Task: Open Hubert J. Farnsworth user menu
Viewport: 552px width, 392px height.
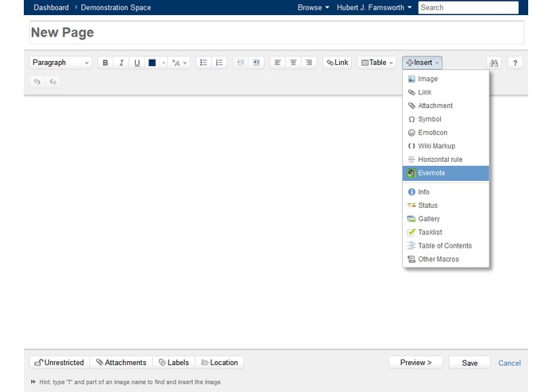Action: point(374,7)
